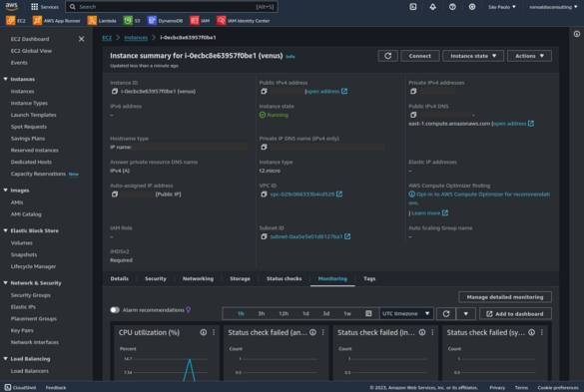The image size is (584, 392).
Task: Switch to the Status checks tab
Action: click(x=284, y=278)
